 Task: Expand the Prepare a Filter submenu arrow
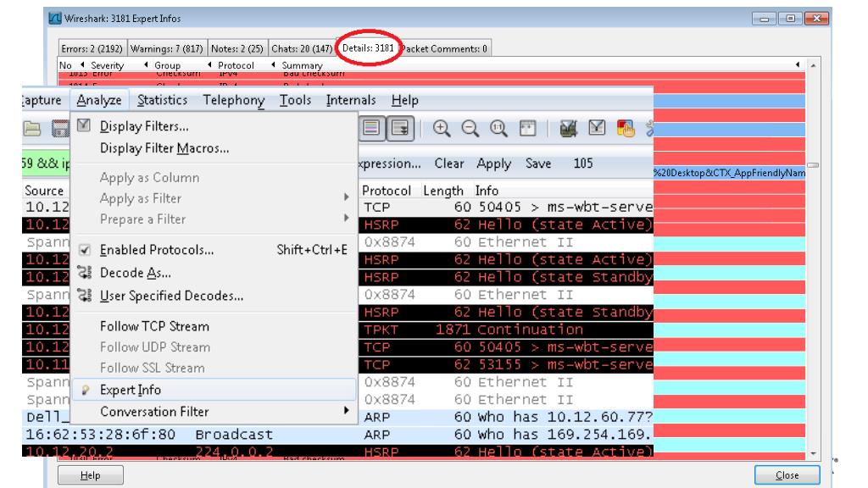point(346,218)
